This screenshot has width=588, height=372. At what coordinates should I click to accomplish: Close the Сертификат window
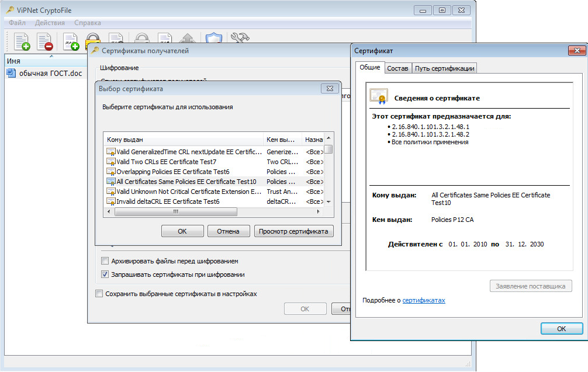[x=577, y=50]
